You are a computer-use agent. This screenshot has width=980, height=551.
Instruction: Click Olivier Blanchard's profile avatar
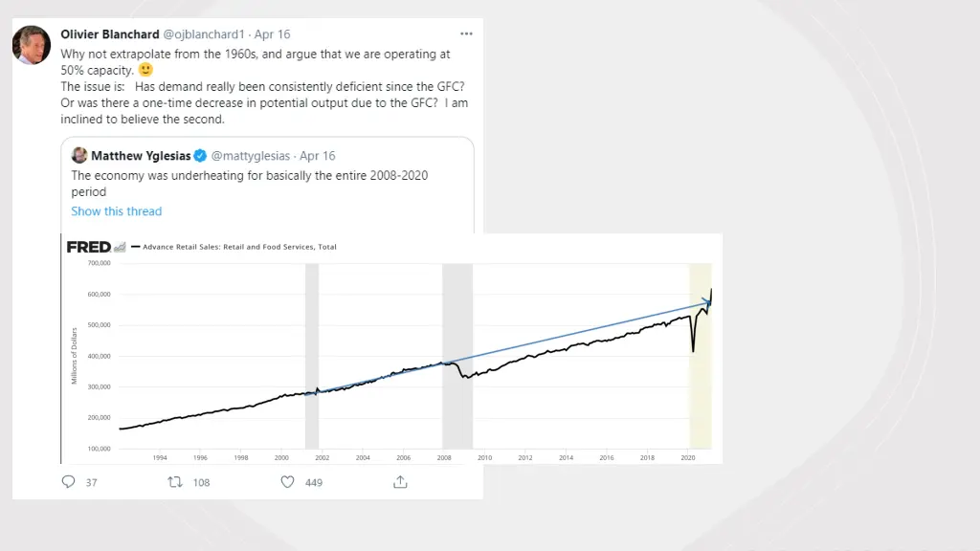pyautogui.click(x=32, y=45)
